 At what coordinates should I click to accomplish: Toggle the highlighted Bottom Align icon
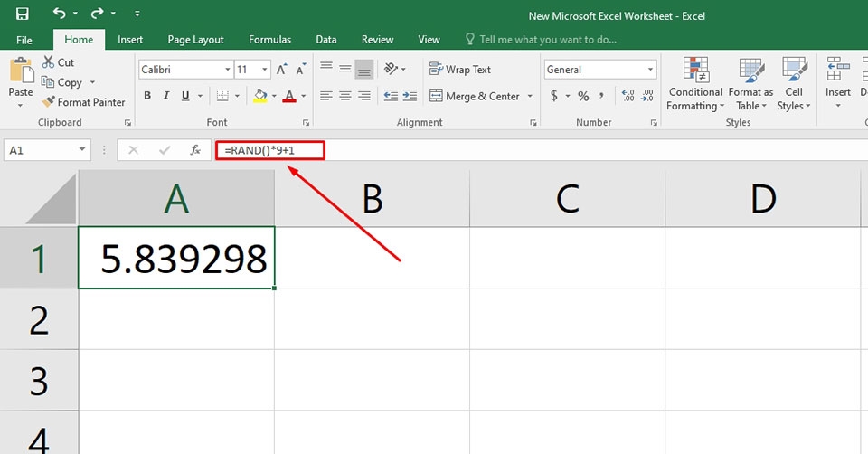click(x=364, y=70)
